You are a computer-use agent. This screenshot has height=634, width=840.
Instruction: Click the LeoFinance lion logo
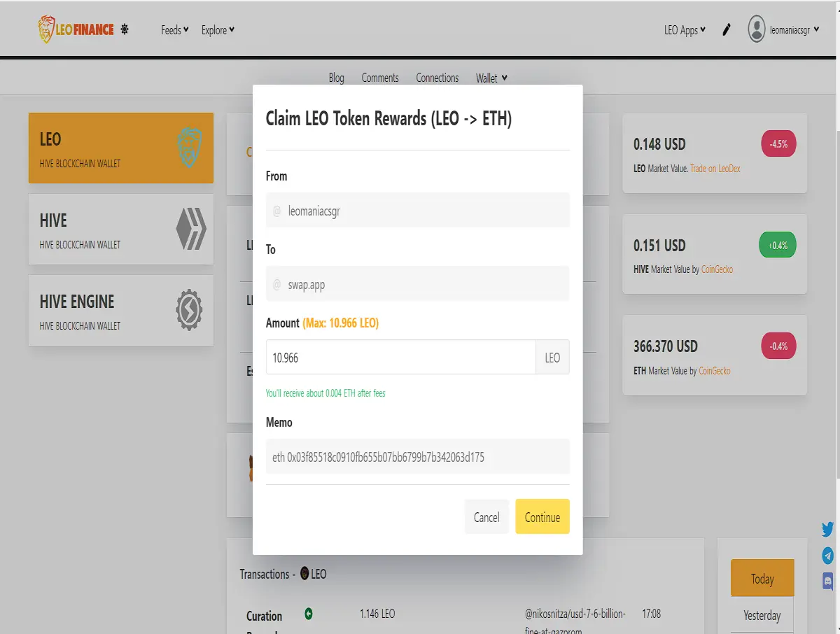76,29
